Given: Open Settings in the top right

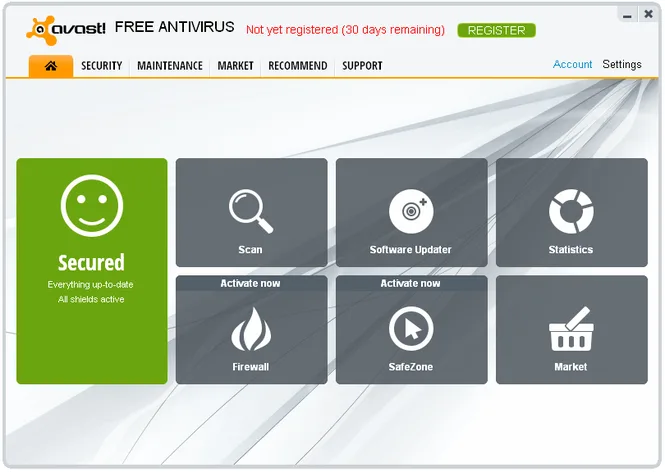Looking at the screenshot, I should (x=622, y=64).
